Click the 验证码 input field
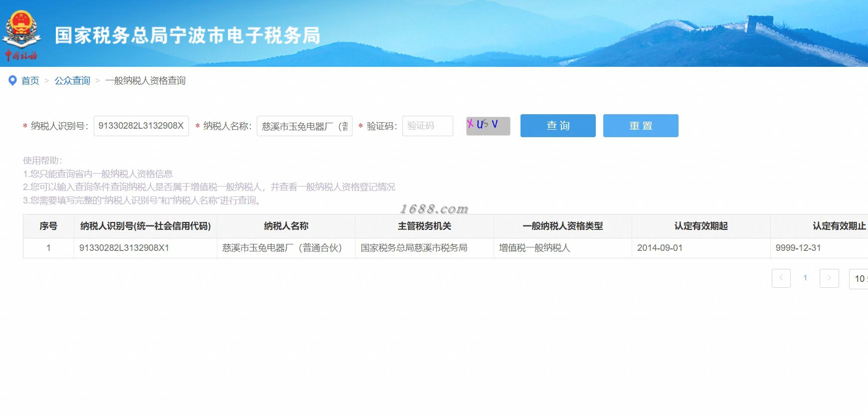 pos(428,126)
